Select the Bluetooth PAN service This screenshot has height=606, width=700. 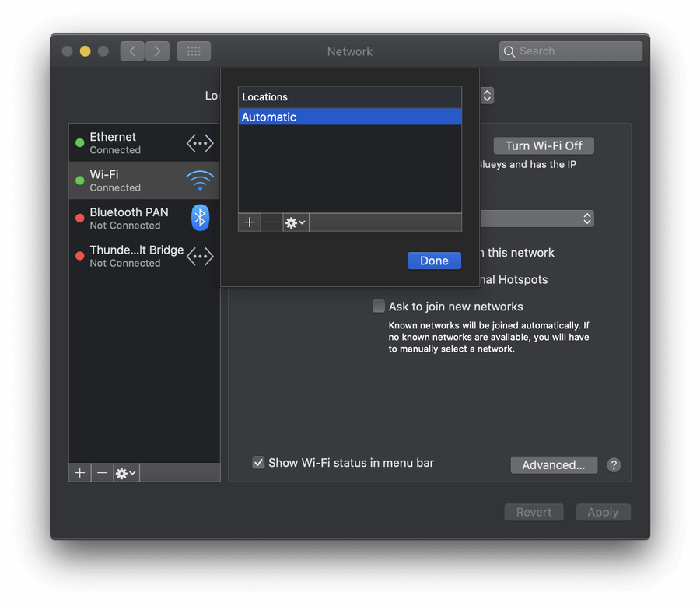144,219
